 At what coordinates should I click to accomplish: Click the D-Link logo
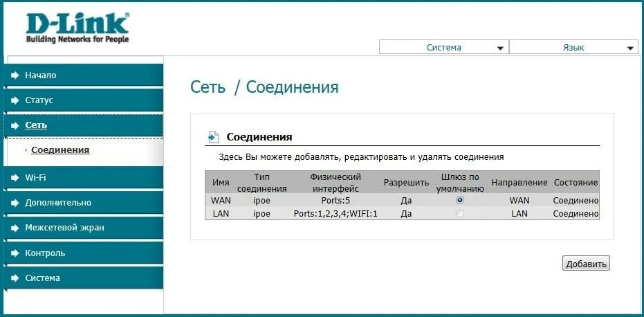click(x=77, y=28)
